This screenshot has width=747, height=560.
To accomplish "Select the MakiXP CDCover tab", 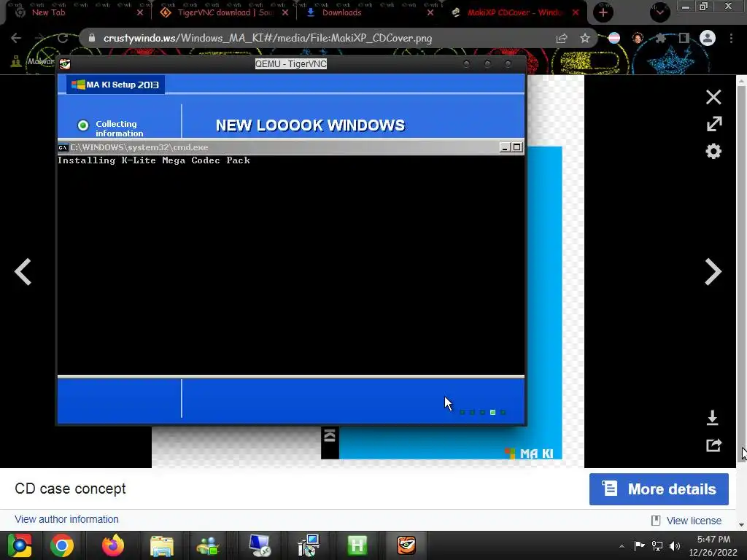I will [514, 12].
